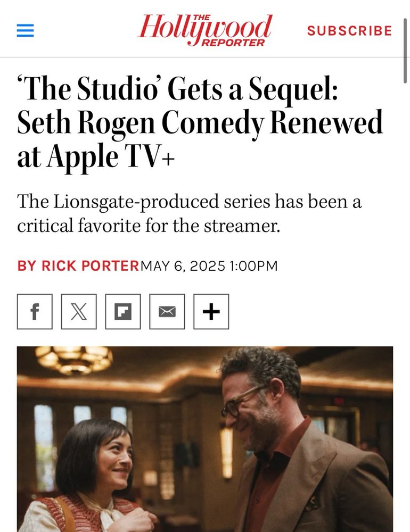Click The Hollywood Reporter logo
410x532 pixels.
[x=205, y=30]
